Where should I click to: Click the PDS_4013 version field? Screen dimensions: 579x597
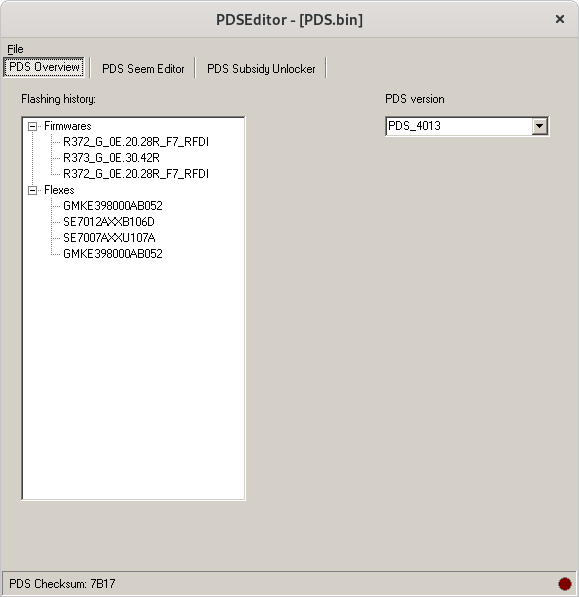[x=459, y=126]
